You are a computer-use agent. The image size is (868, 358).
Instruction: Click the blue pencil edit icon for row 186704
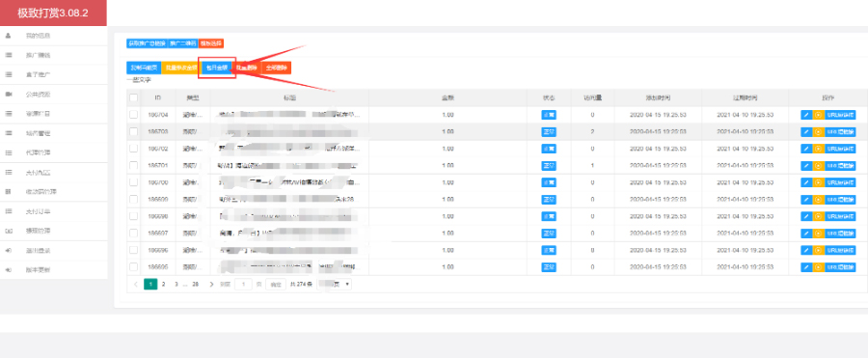pyautogui.click(x=806, y=115)
